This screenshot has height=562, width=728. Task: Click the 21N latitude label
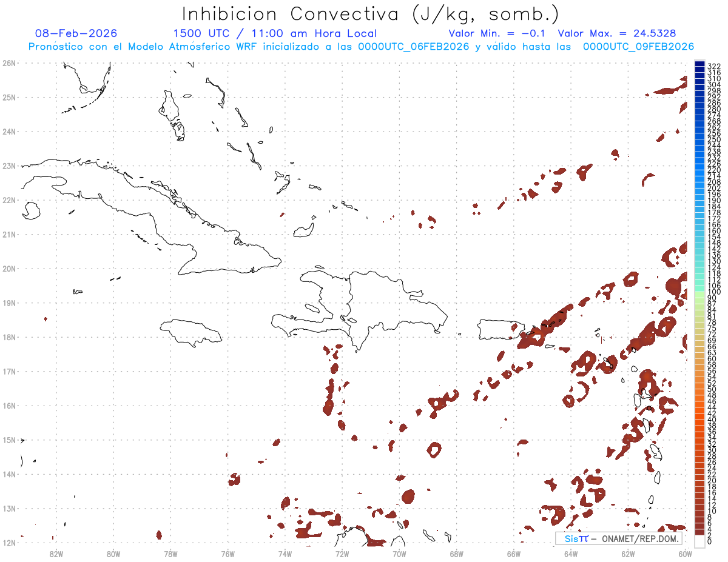[8, 234]
